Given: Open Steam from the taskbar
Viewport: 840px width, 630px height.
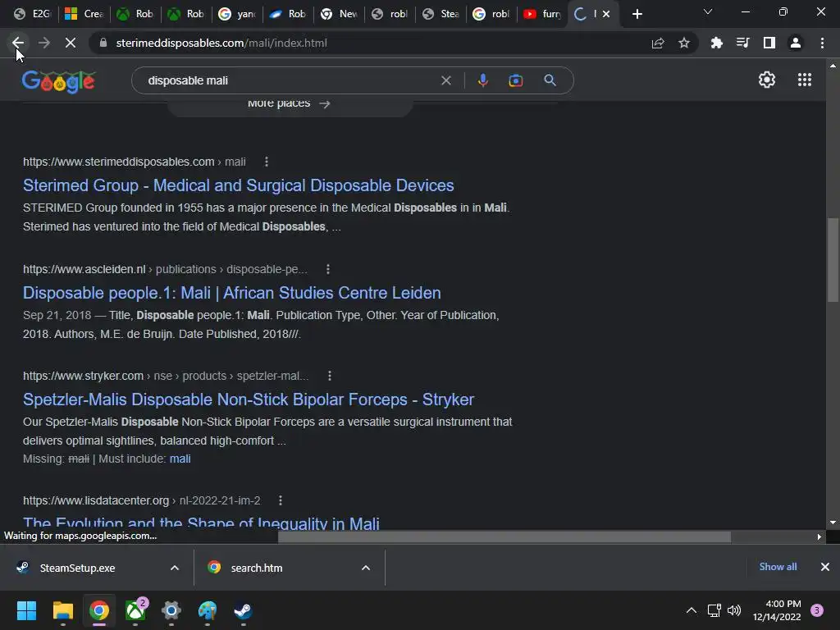Looking at the screenshot, I should 243,610.
